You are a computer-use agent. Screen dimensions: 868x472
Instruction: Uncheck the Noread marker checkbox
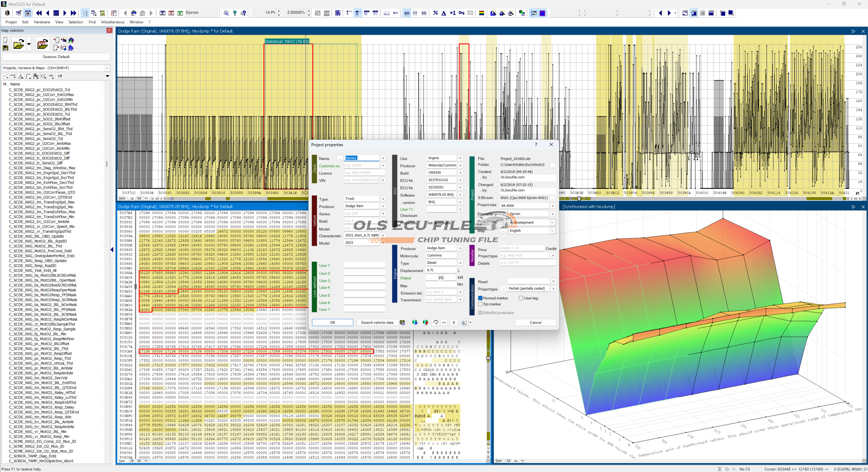(x=480, y=298)
